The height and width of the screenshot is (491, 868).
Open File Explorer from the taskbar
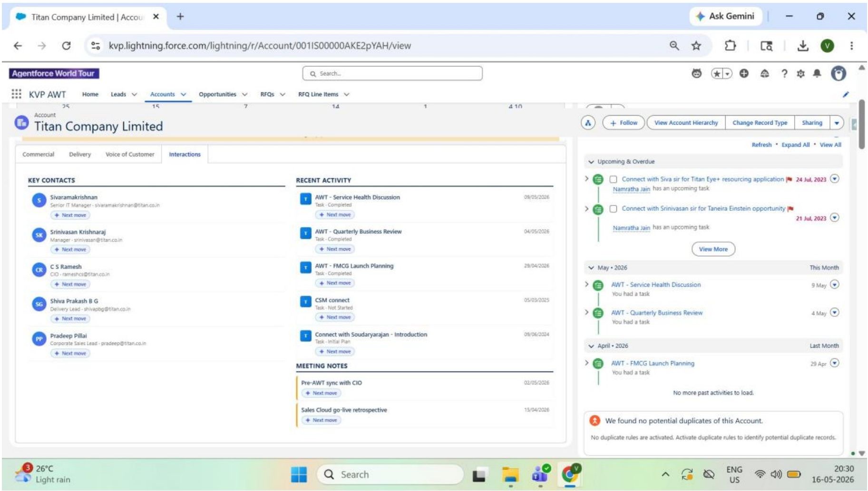pos(510,475)
